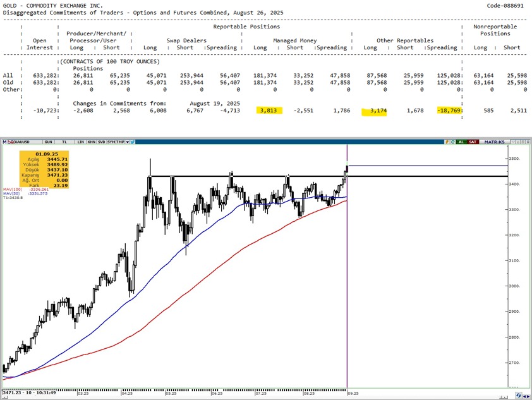This screenshot has width=532, height=400.
Task: Toggle the TMP button in chart toolbar
Action: [x=121, y=142]
